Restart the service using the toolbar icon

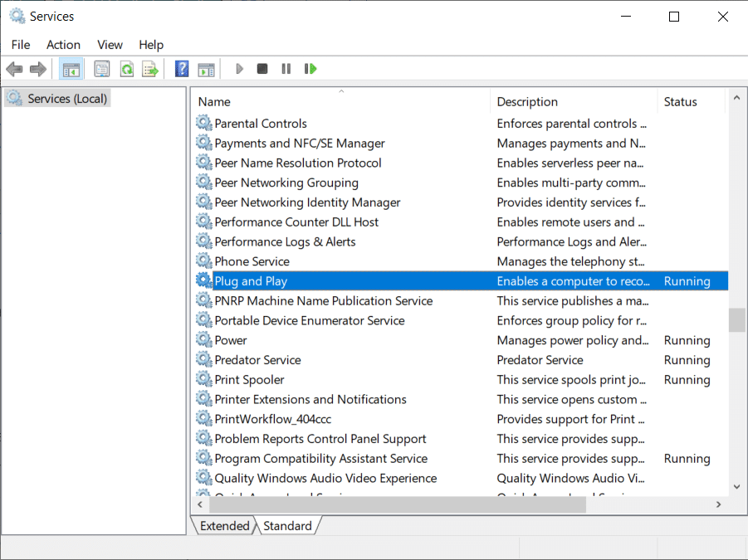(x=310, y=68)
